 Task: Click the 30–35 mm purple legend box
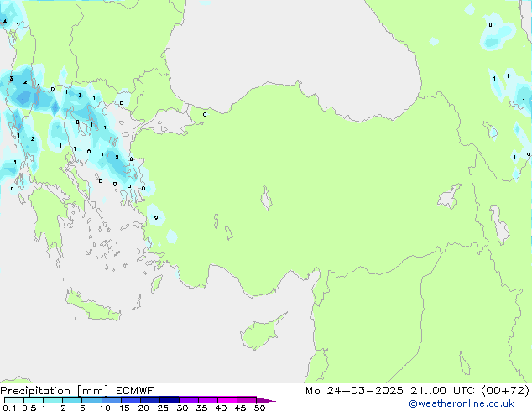click(188, 400)
